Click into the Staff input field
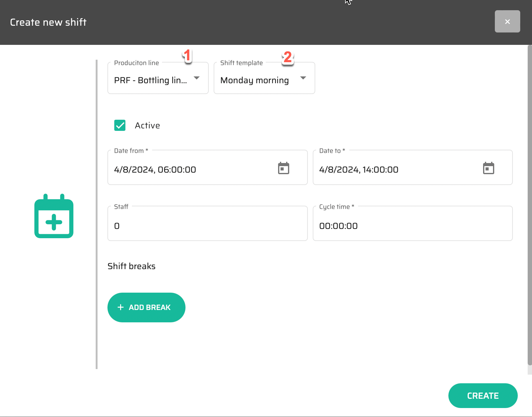Screen dimensions: 532x417 [x=207, y=226]
